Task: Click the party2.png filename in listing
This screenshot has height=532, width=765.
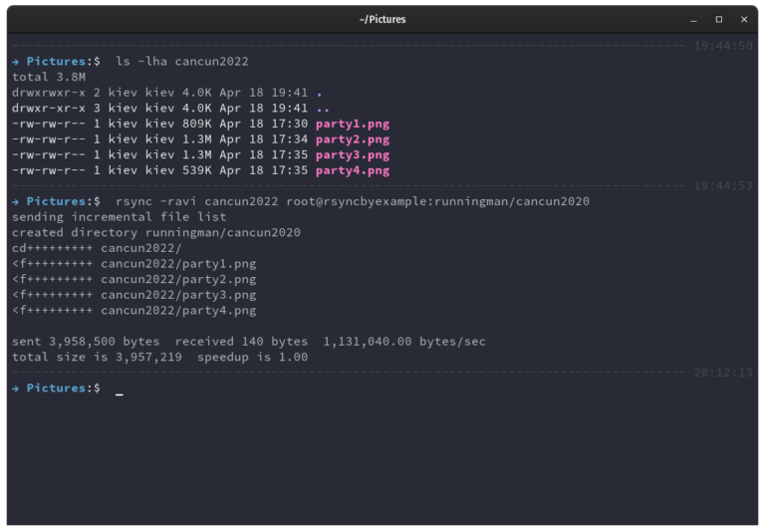Action: 353,139
